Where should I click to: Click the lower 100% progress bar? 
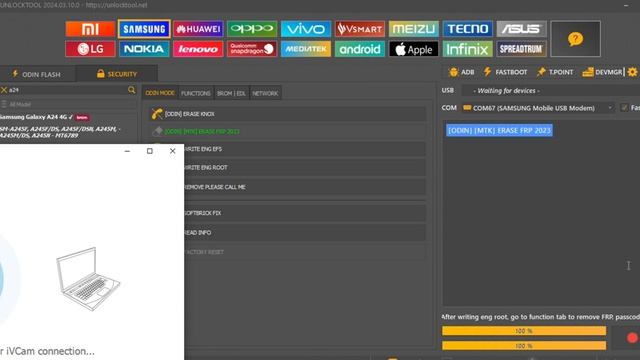click(524, 346)
